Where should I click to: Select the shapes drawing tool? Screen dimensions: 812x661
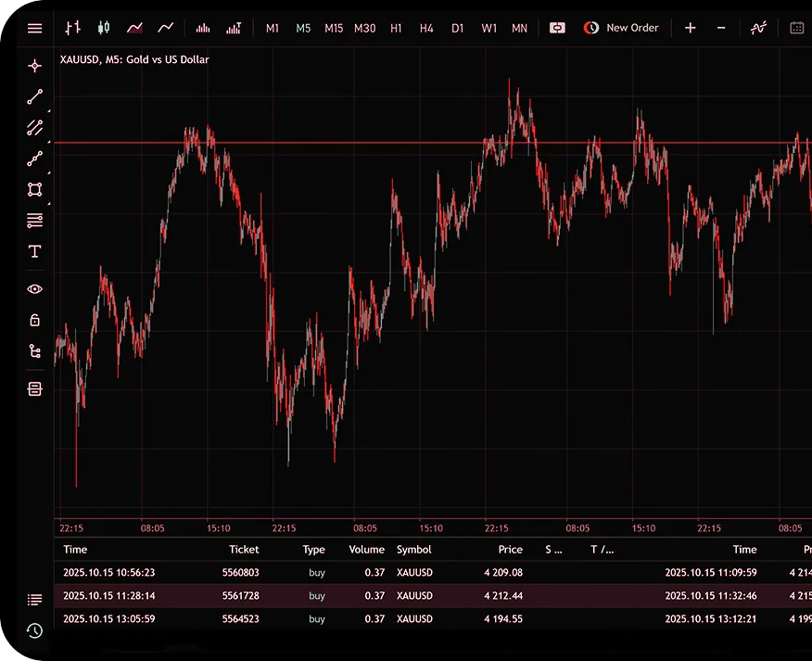pos(34,189)
